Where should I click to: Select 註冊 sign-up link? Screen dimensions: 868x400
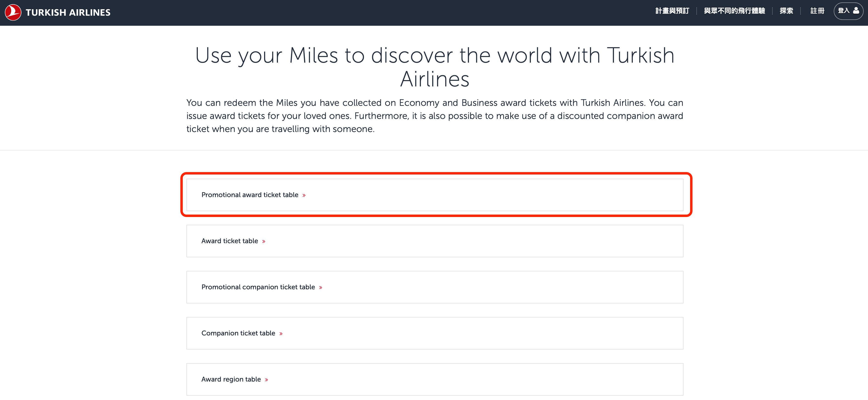click(x=817, y=11)
